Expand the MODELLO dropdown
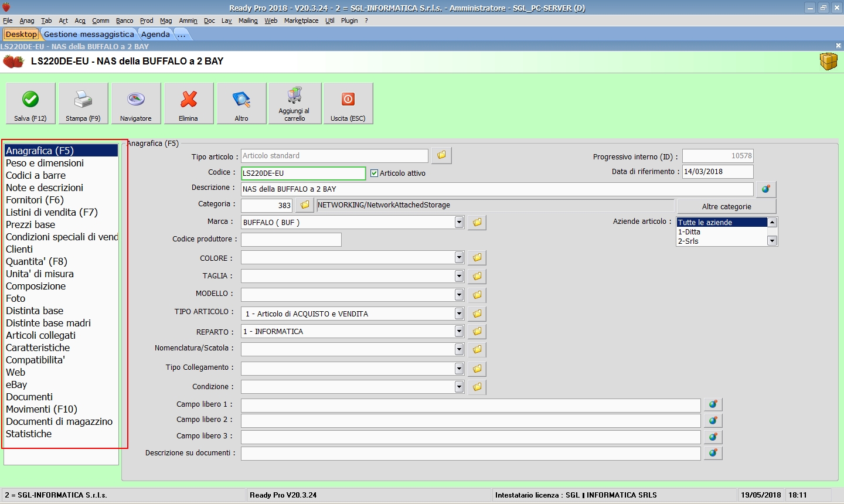Viewport: 844px width, 504px height. click(459, 295)
